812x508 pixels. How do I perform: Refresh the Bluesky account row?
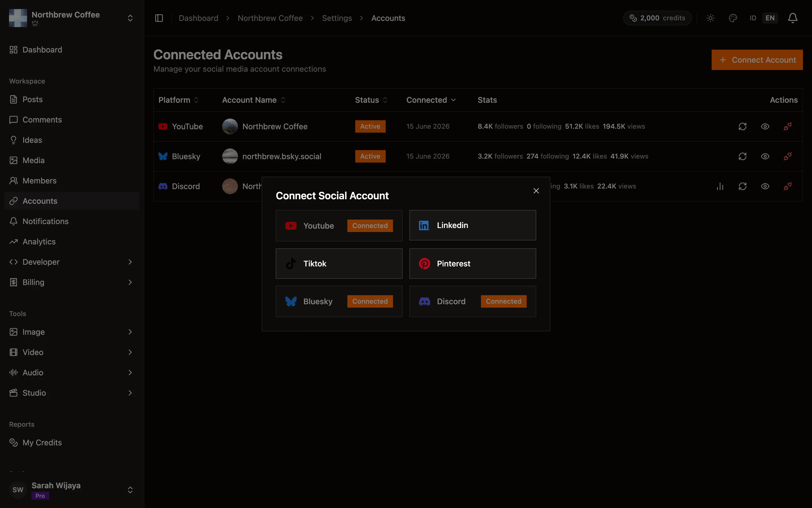[x=743, y=156]
